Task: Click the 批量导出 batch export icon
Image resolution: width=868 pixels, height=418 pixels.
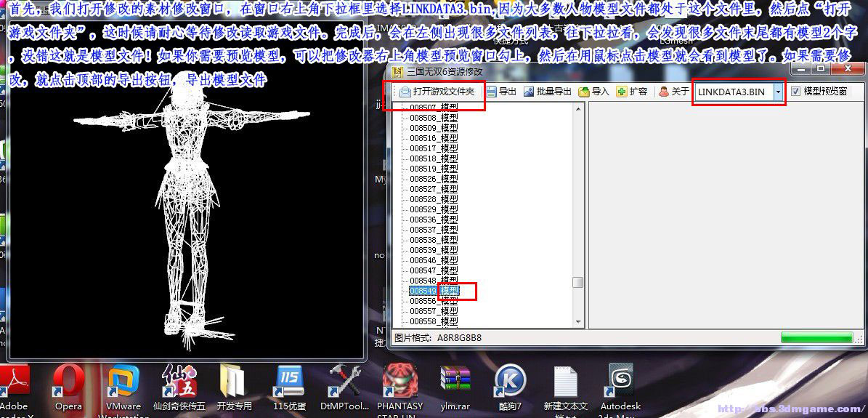Action: pos(547,92)
